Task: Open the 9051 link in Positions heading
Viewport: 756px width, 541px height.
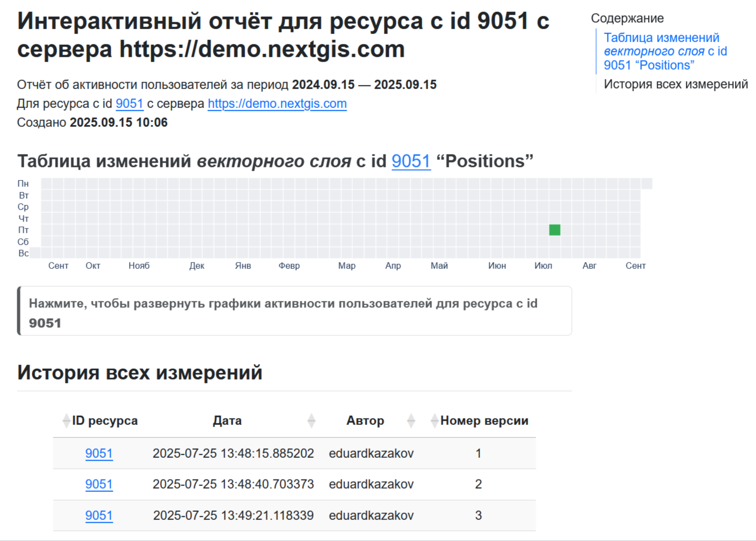Action: [x=411, y=161]
